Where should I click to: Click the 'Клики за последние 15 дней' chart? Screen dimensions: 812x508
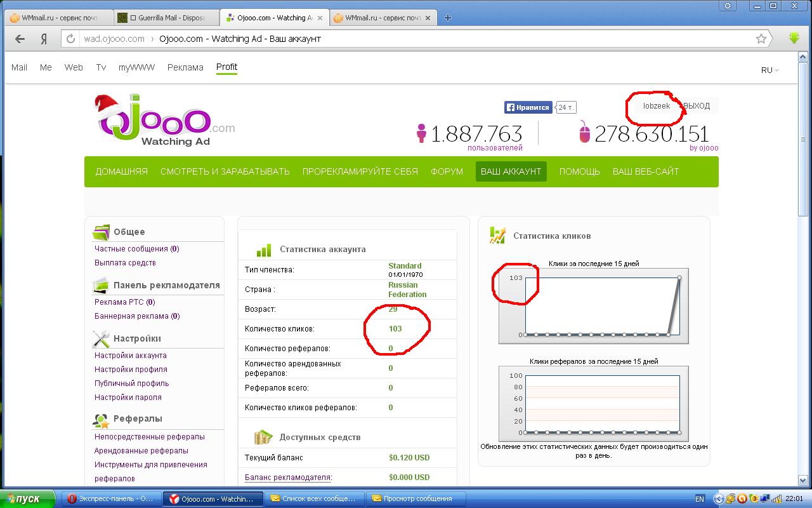[x=594, y=305]
